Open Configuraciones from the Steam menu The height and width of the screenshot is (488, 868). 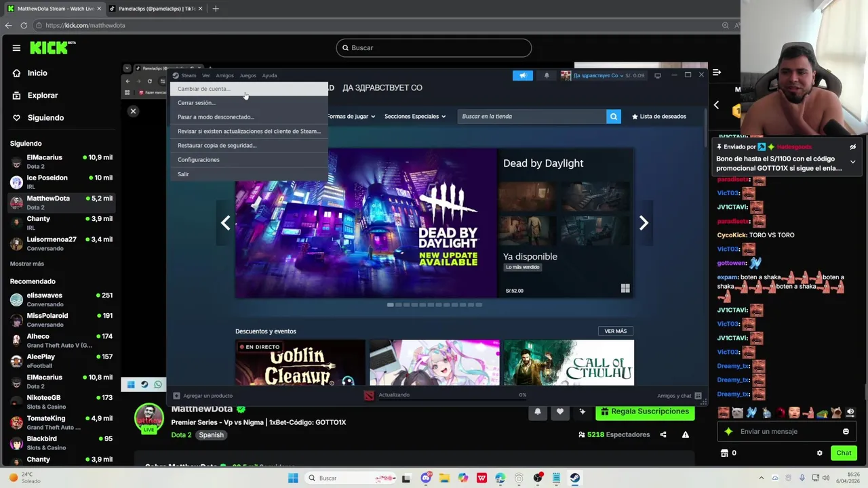(x=248, y=160)
